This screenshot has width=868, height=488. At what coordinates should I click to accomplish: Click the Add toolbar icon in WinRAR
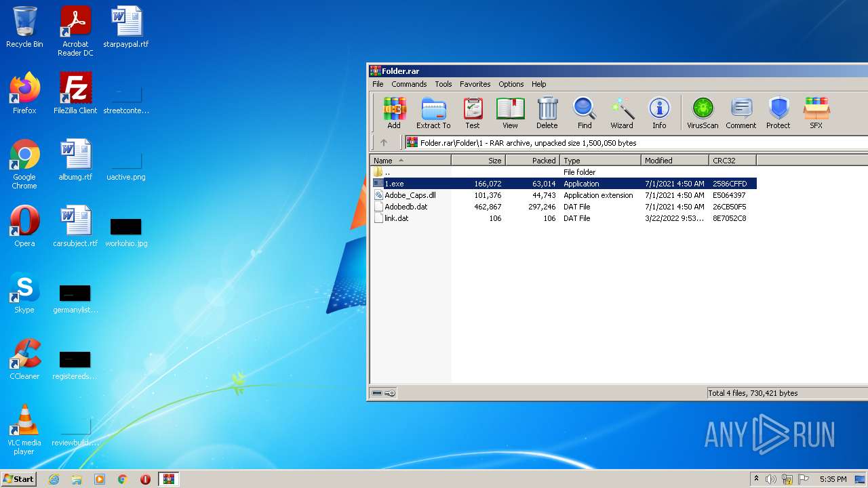[394, 113]
